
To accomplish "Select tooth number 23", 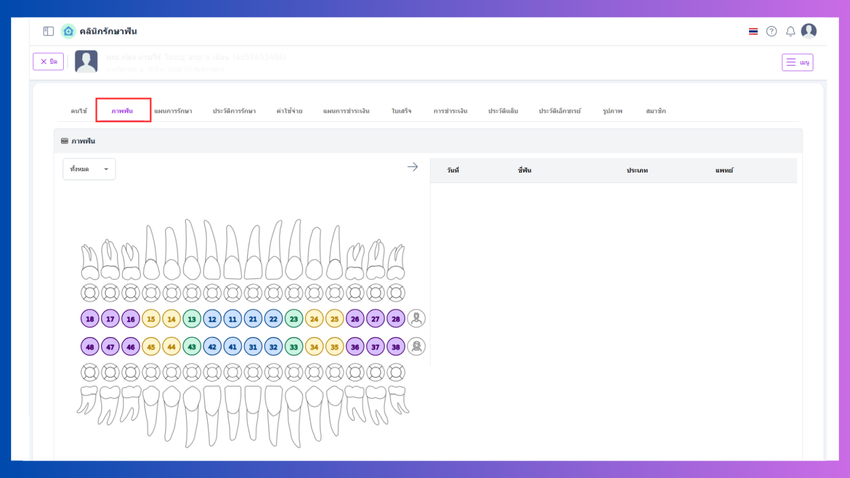I will click(294, 319).
